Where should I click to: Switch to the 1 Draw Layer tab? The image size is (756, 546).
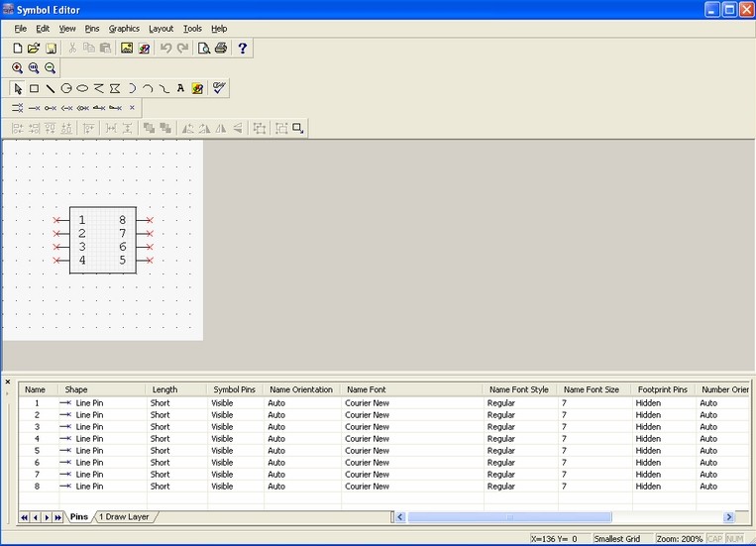point(125,517)
